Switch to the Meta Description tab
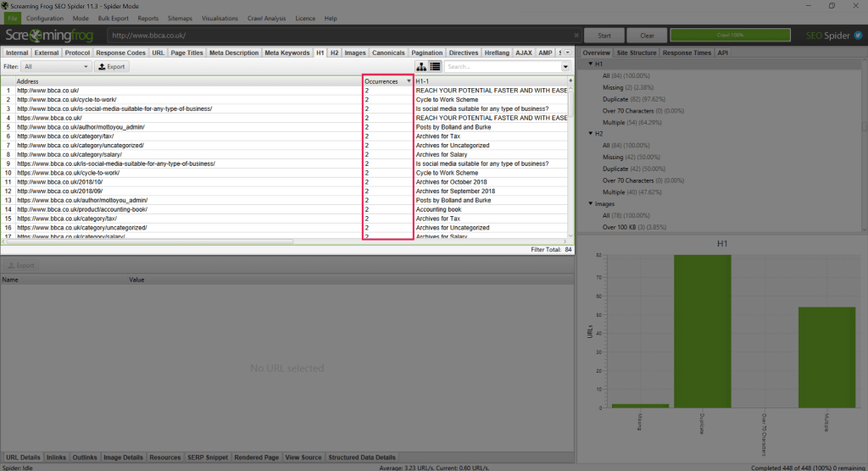Viewport: 868px width, 471px height. 234,53
